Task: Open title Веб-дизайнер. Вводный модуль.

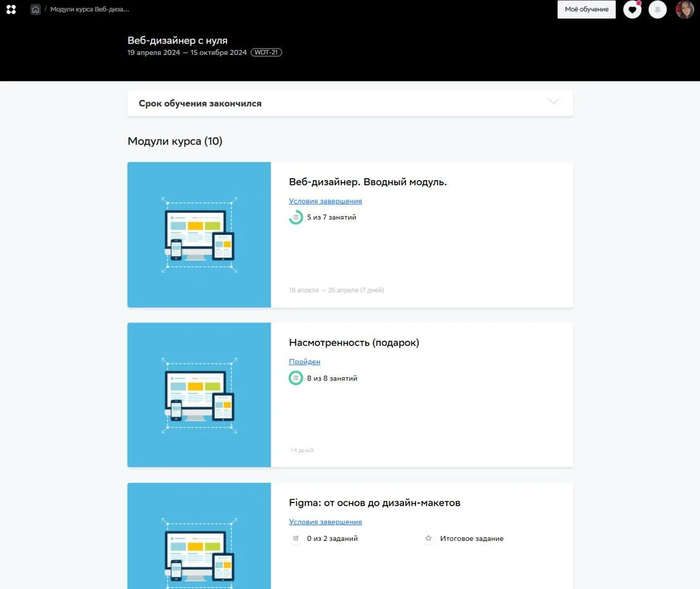Action: (x=368, y=181)
